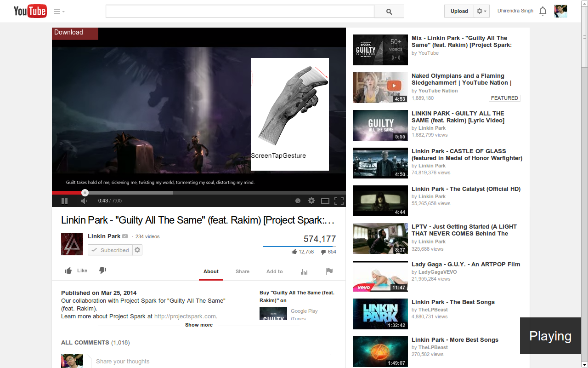
Task: Open the 234 videos link
Action: pyautogui.click(x=147, y=236)
